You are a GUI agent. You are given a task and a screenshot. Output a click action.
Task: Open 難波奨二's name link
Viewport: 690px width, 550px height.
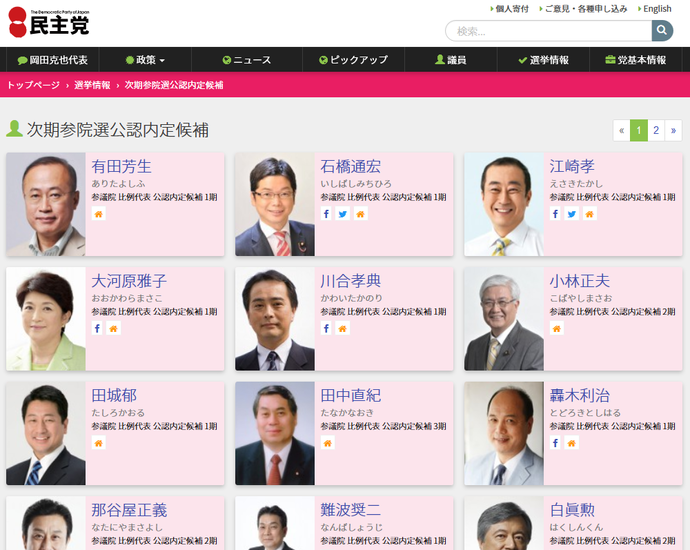pos(351,510)
